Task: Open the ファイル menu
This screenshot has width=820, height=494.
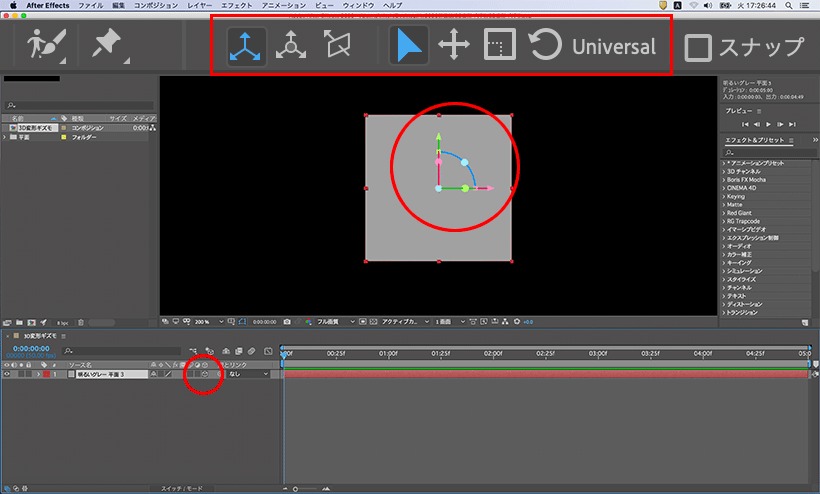Action: tap(90, 5)
